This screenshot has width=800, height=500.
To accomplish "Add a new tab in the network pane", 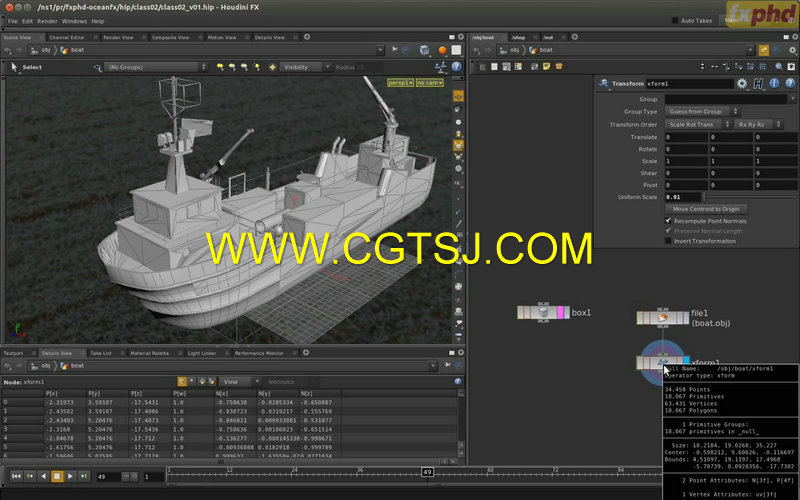I will pos(574,37).
